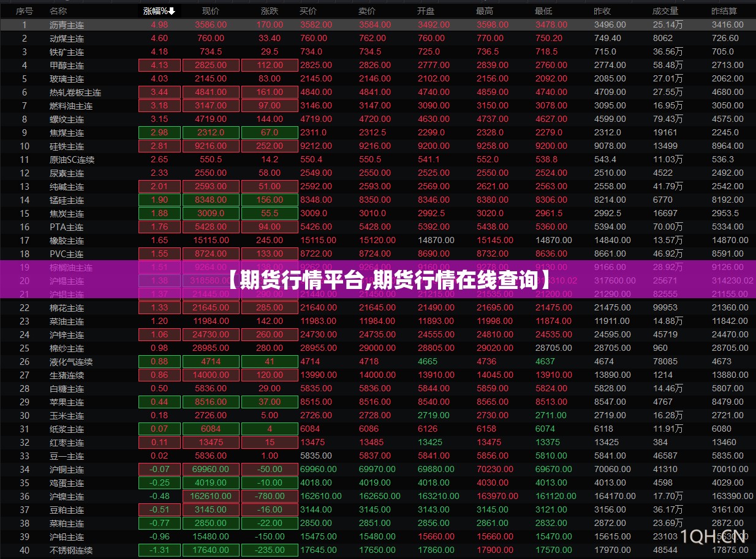Image resolution: width=756 pixels, height=559 pixels.
Task: Select the 棉花主连 contract
Action: coord(67,308)
